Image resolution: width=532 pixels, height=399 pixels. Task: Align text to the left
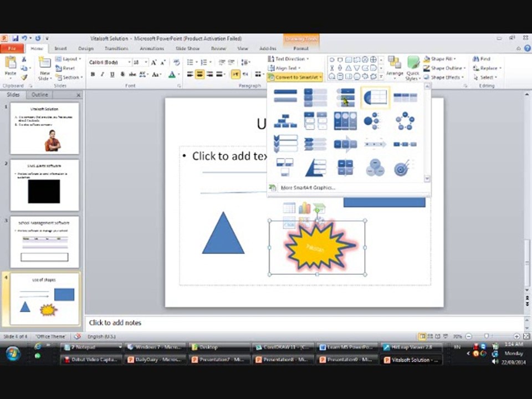coord(190,74)
